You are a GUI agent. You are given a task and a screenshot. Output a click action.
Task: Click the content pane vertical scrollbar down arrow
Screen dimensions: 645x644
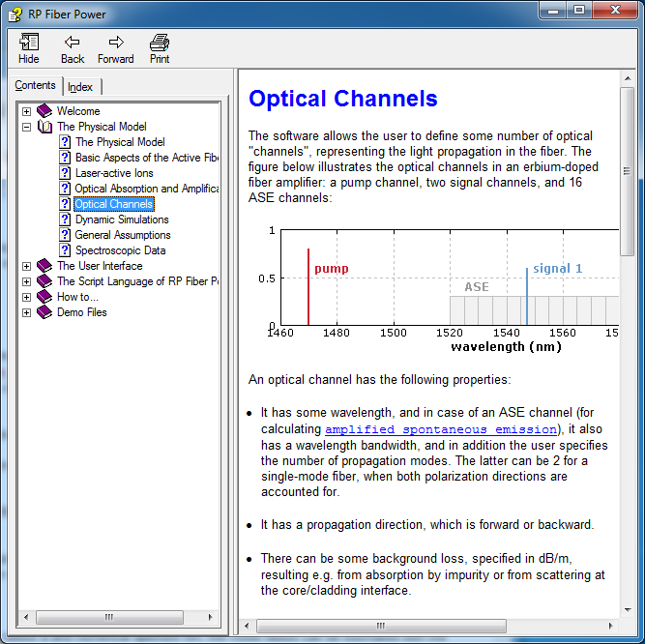[x=627, y=609]
